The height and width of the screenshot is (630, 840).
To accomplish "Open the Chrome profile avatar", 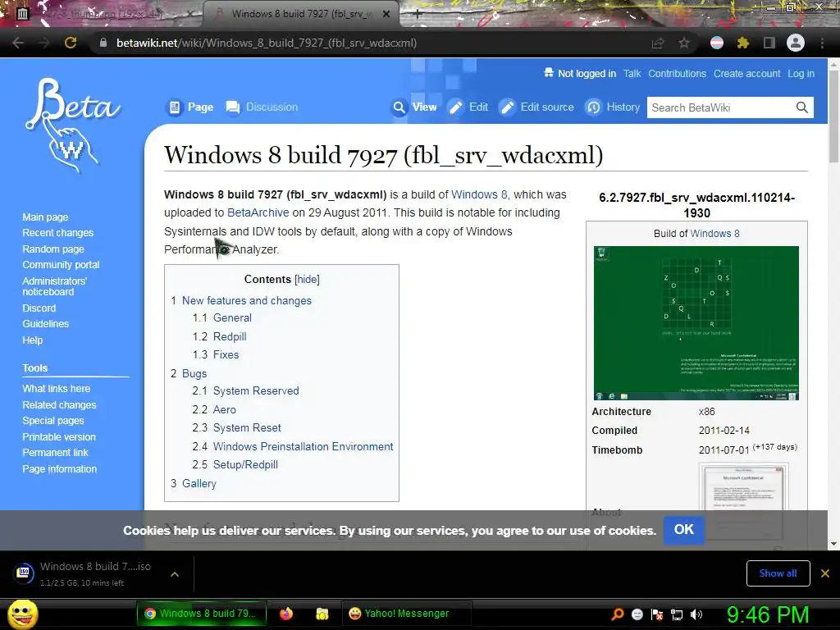I will tap(796, 43).
